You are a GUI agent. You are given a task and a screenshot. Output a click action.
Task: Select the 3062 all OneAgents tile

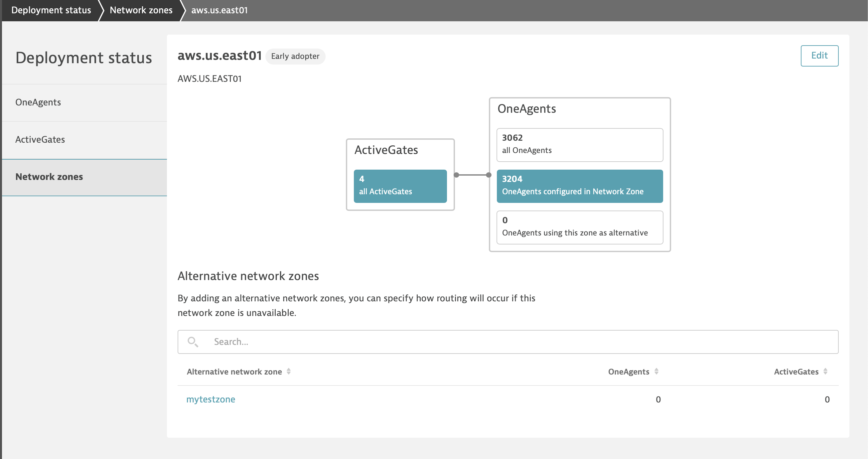pos(580,145)
